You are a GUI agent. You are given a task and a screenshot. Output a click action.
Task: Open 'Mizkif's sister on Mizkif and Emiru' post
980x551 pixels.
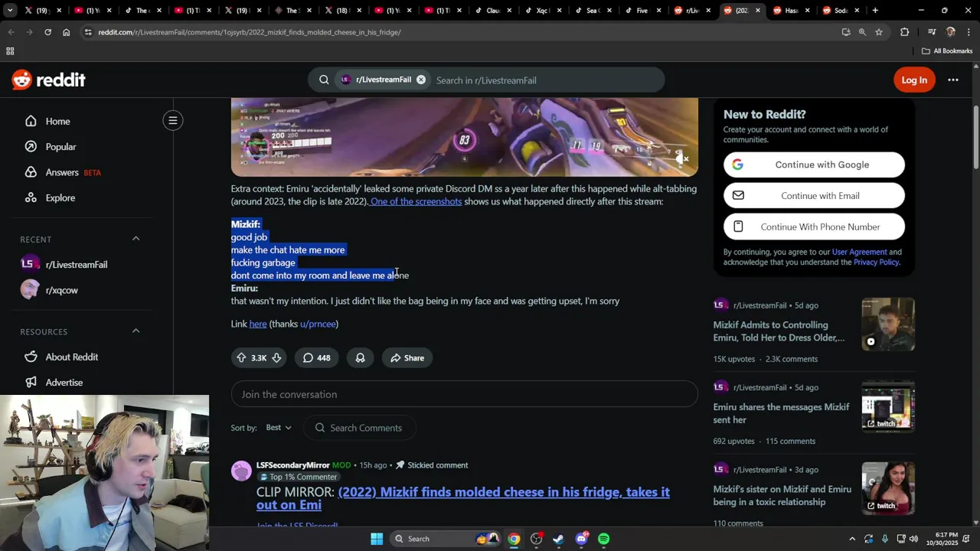coord(782,495)
